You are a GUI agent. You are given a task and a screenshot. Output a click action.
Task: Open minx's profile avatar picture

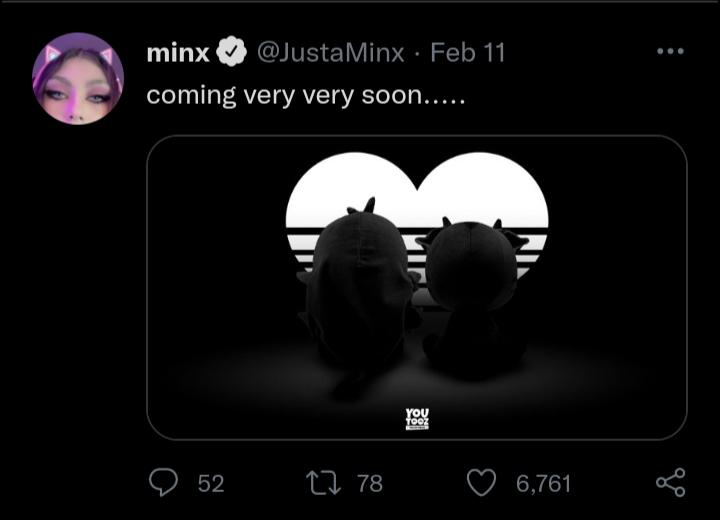click(78, 78)
